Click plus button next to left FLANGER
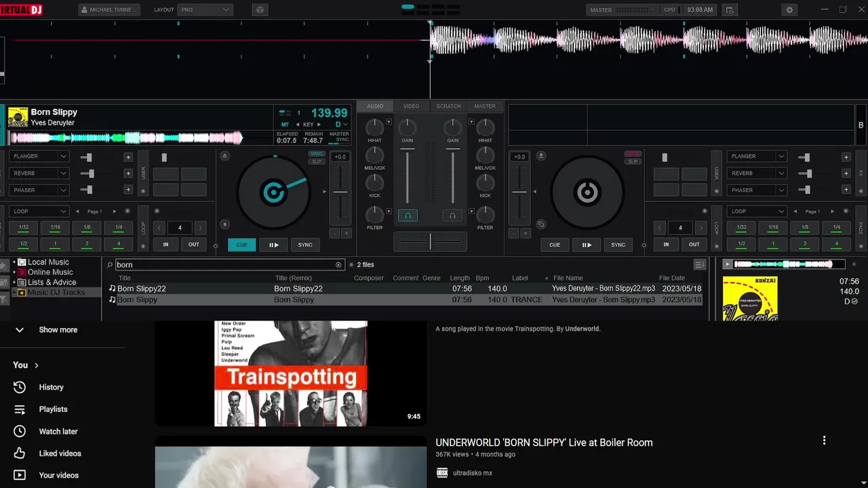The image size is (868, 488). point(128,157)
